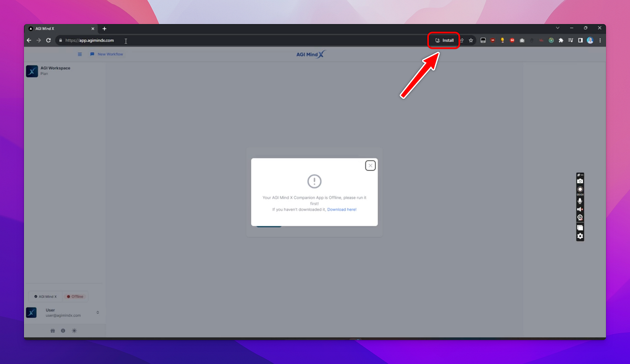The image size is (630, 364).
Task: Toggle system audio with the speaker icon
Action: [x=579, y=208]
